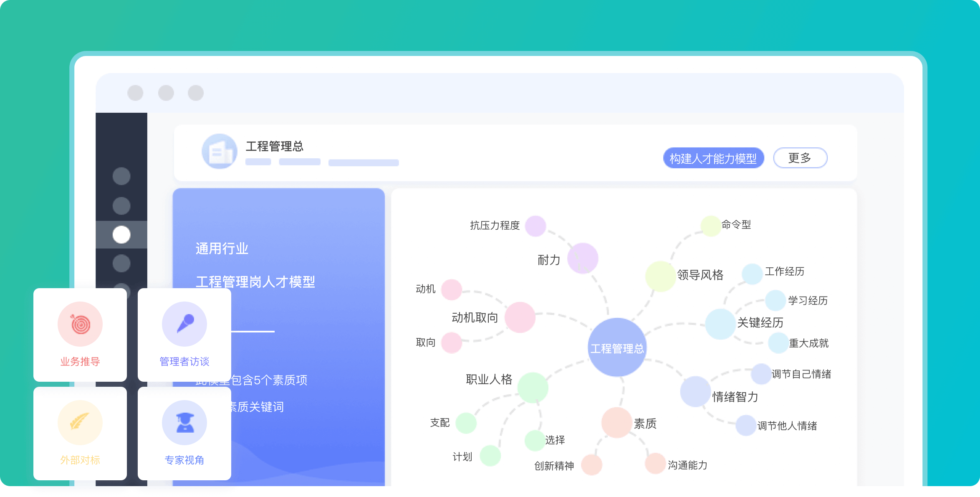Screen dimensions: 980x497
Task: Open the 专家视角 graduate icon card
Action: point(184,433)
